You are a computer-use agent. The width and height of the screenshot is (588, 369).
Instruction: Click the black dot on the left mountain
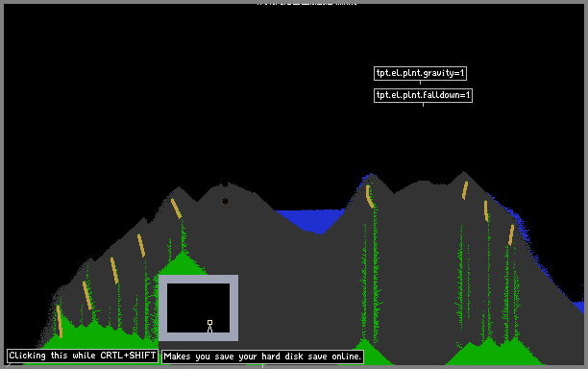225,202
